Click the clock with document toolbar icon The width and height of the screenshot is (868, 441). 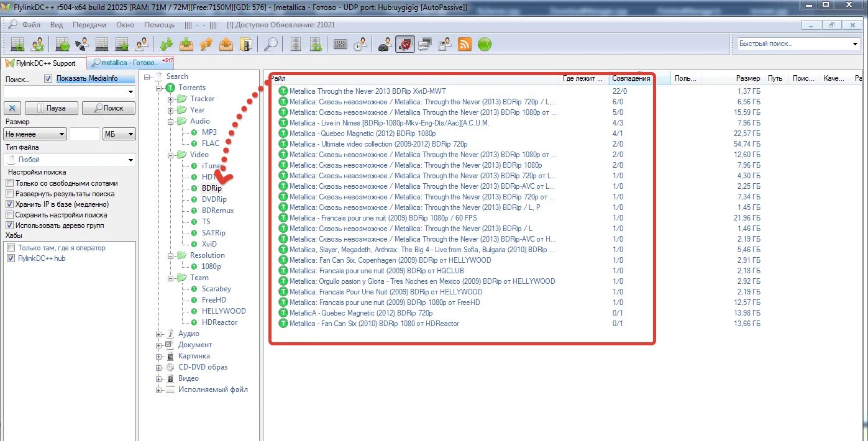point(360,44)
